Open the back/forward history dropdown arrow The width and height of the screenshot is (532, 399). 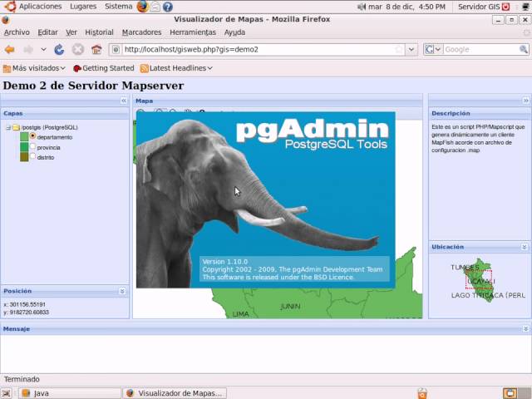[x=43, y=50]
